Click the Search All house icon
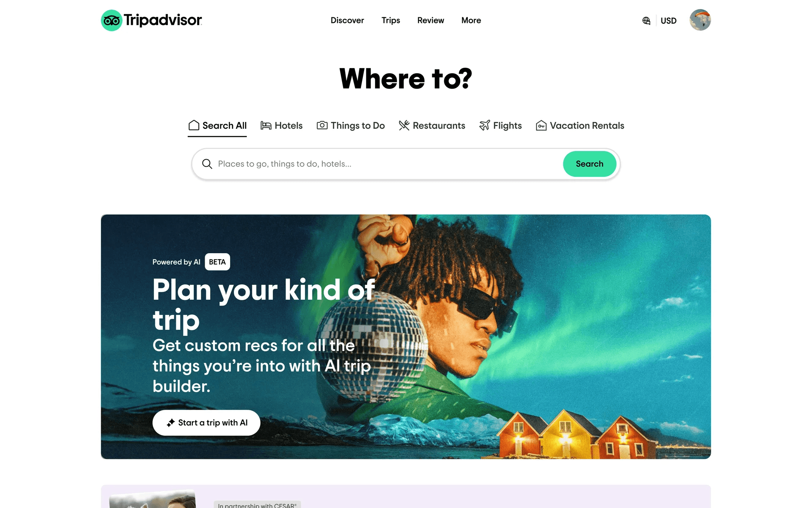Image resolution: width=812 pixels, height=508 pixels. (x=194, y=125)
